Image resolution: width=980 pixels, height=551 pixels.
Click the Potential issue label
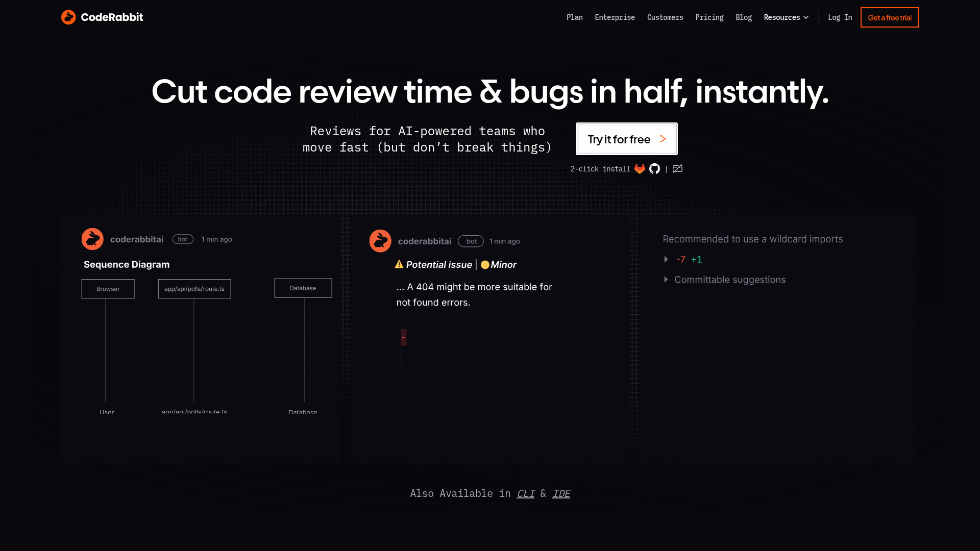pyautogui.click(x=439, y=265)
